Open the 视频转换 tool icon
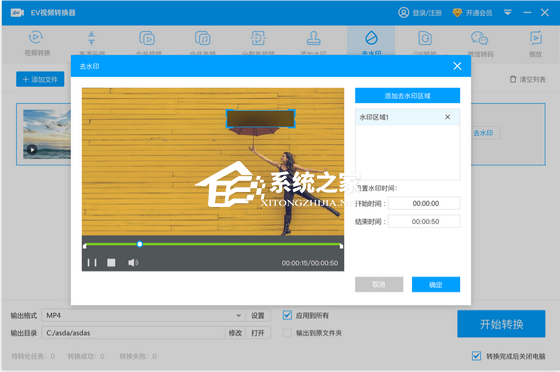 point(36,37)
